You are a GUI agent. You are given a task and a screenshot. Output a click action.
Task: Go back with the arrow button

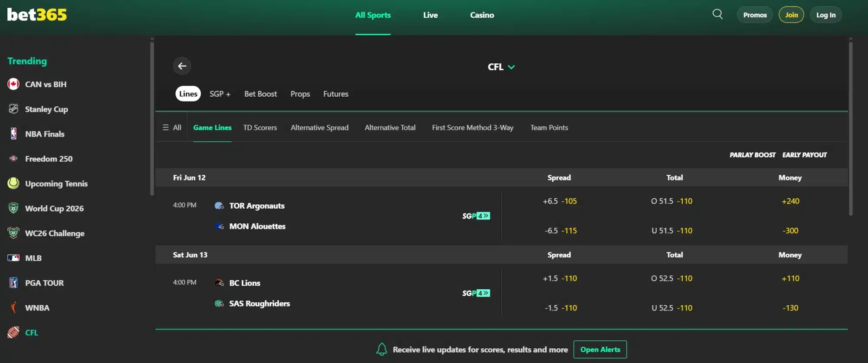(x=182, y=66)
